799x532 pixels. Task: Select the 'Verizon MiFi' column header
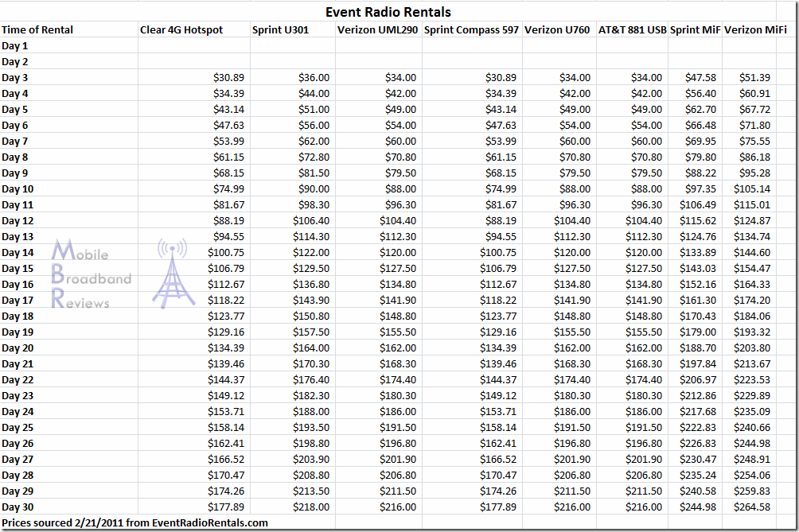pyautogui.click(x=756, y=29)
